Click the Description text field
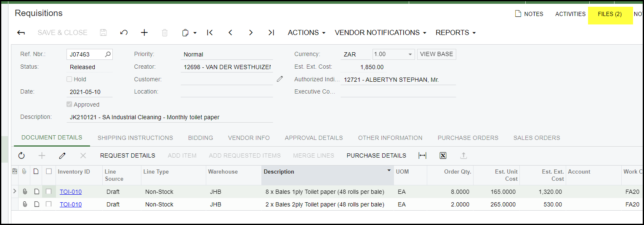The width and height of the screenshot is (644, 225). [x=170, y=118]
